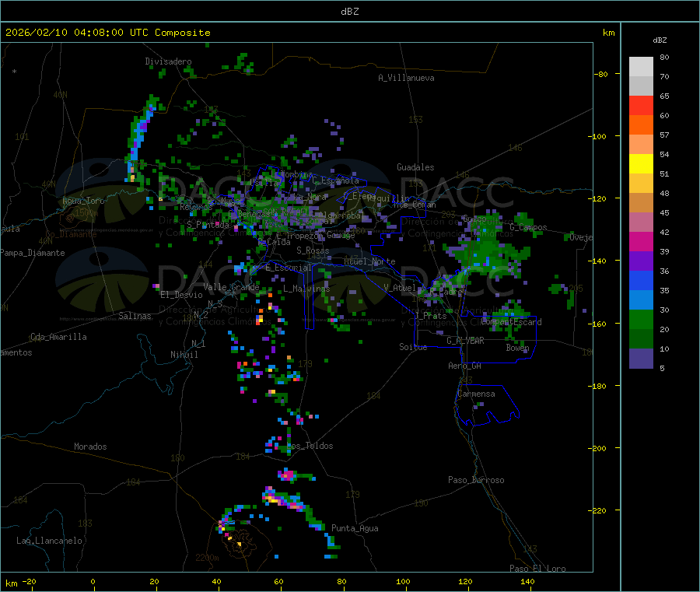Click the Lag.Llancanelo label
700x592 pixels.
tap(49, 541)
